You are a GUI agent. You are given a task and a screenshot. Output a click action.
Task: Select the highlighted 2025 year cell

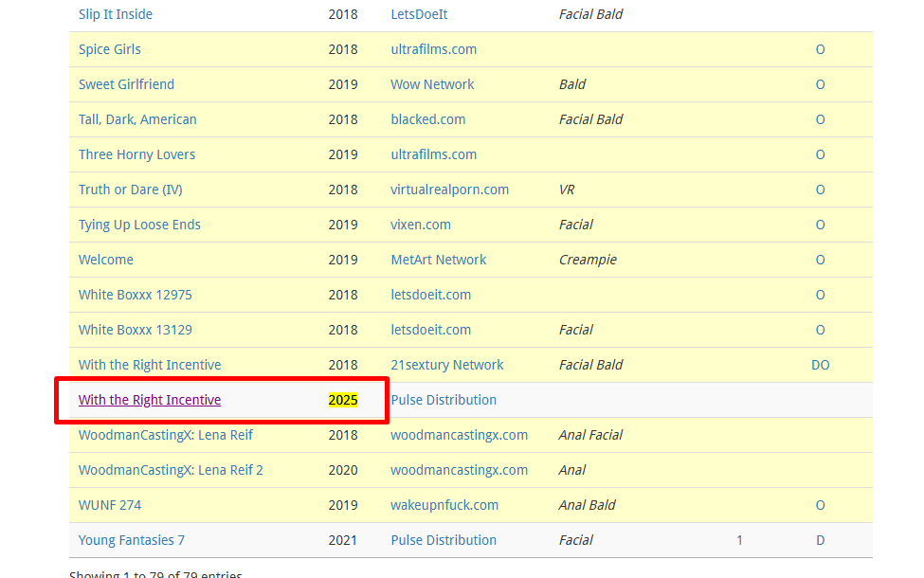(x=343, y=400)
